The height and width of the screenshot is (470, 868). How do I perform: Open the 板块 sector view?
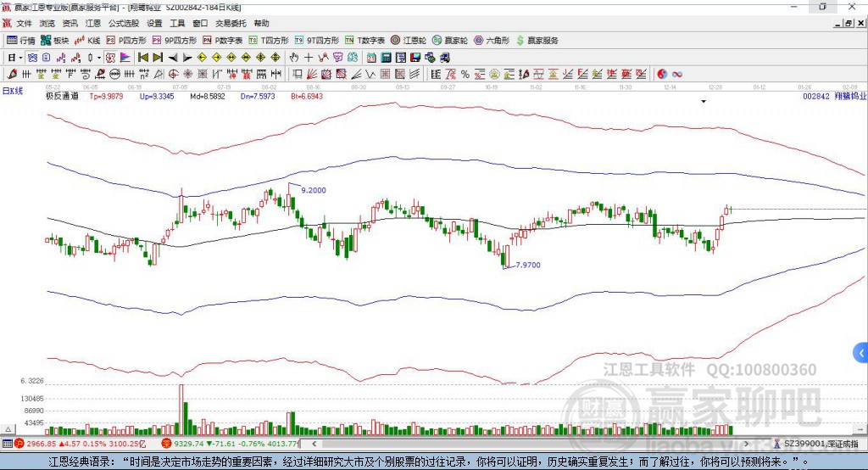coord(55,41)
